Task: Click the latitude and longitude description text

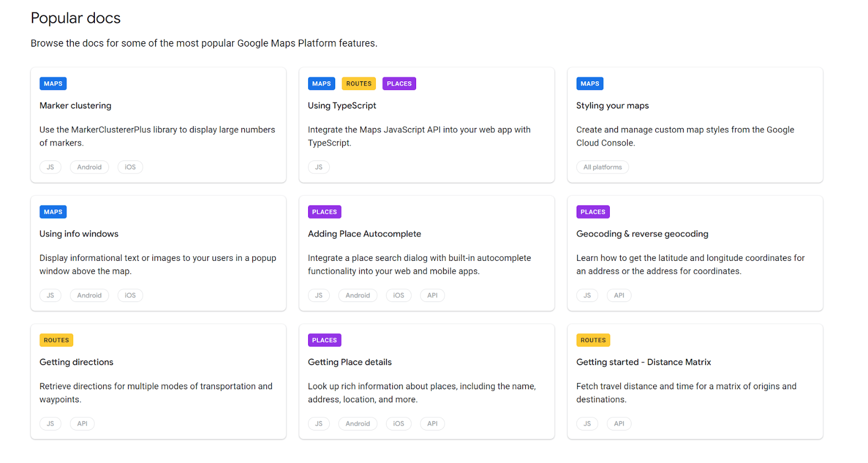Action: [x=691, y=265]
